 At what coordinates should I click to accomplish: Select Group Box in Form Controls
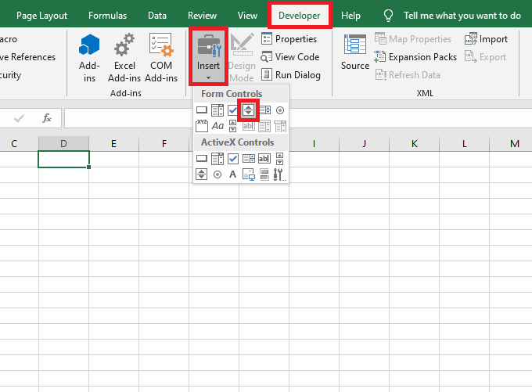coord(202,126)
